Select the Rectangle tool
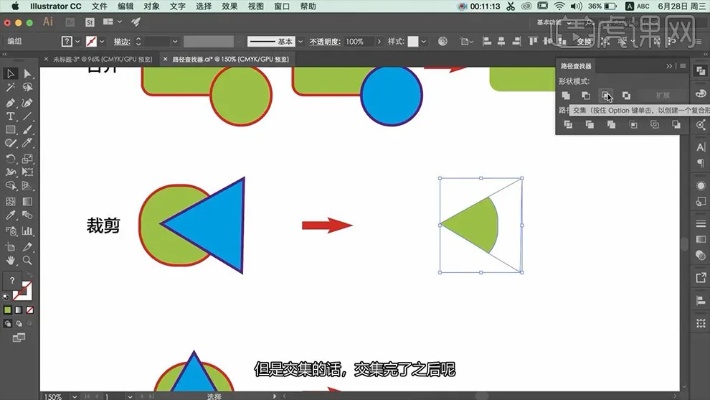The height and width of the screenshot is (400, 710). [10, 130]
